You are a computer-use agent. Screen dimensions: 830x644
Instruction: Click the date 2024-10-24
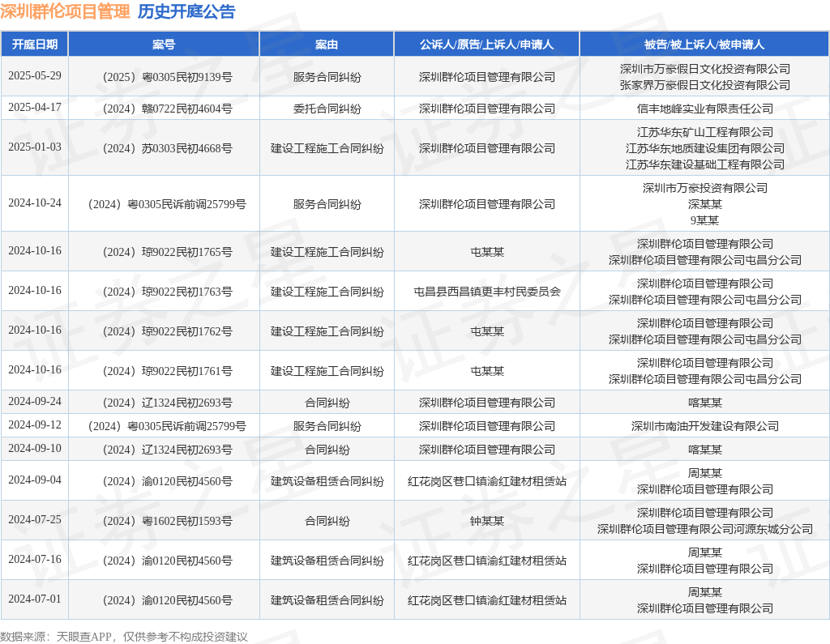pyautogui.click(x=35, y=203)
